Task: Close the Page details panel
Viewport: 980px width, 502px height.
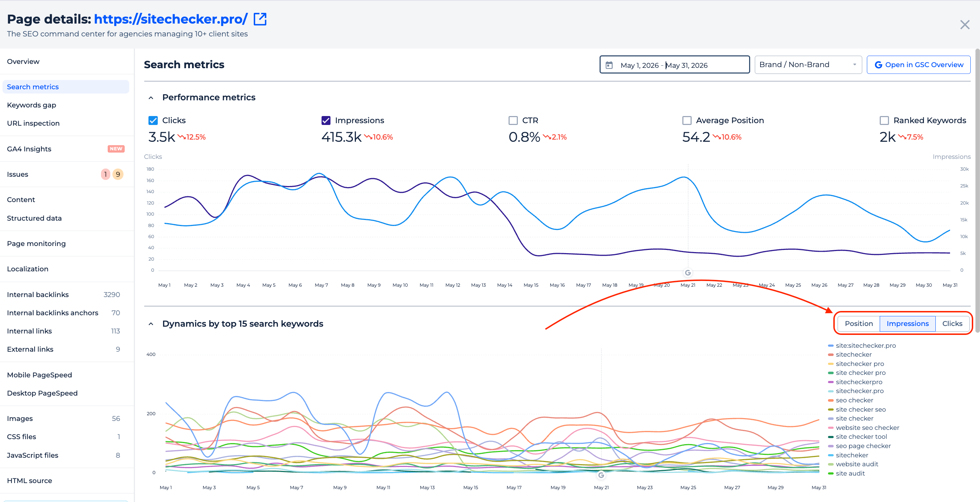Action: (x=964, y=25)
